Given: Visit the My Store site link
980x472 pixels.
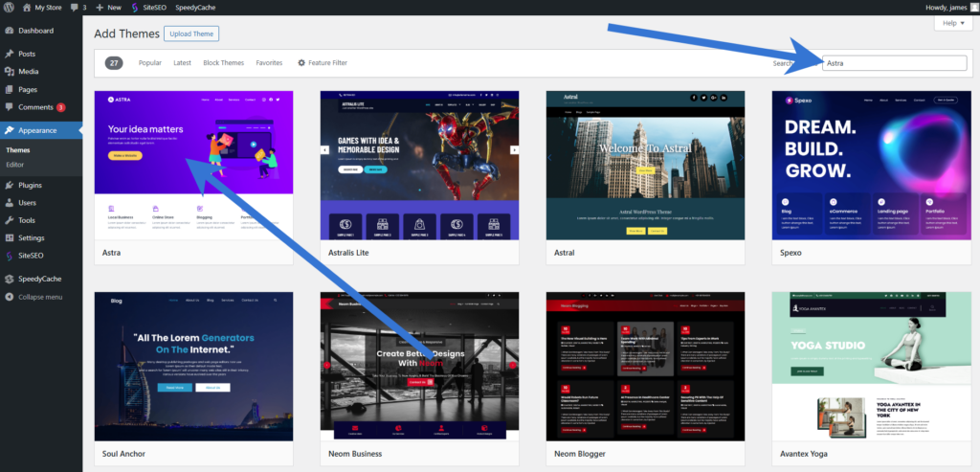Looking at the screenshot, I should [42, 8].
